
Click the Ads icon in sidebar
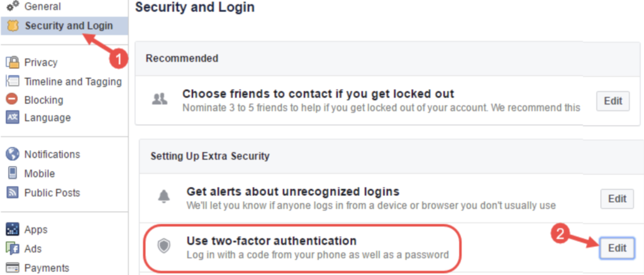coord(13,249)
